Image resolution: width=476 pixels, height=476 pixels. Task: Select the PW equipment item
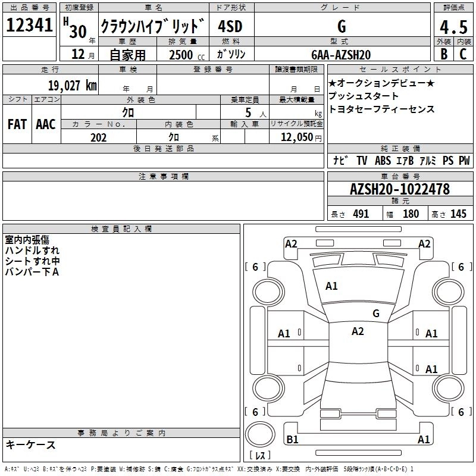coord(464,161)
